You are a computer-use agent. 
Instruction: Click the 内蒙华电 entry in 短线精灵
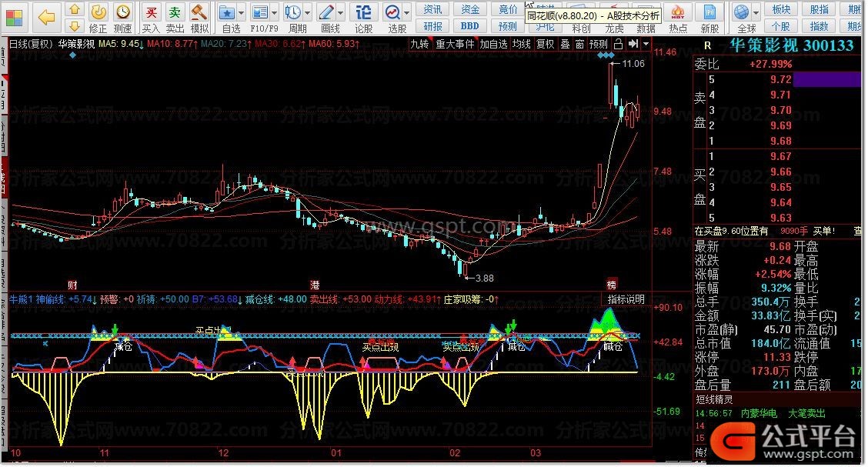pos(759,413)
